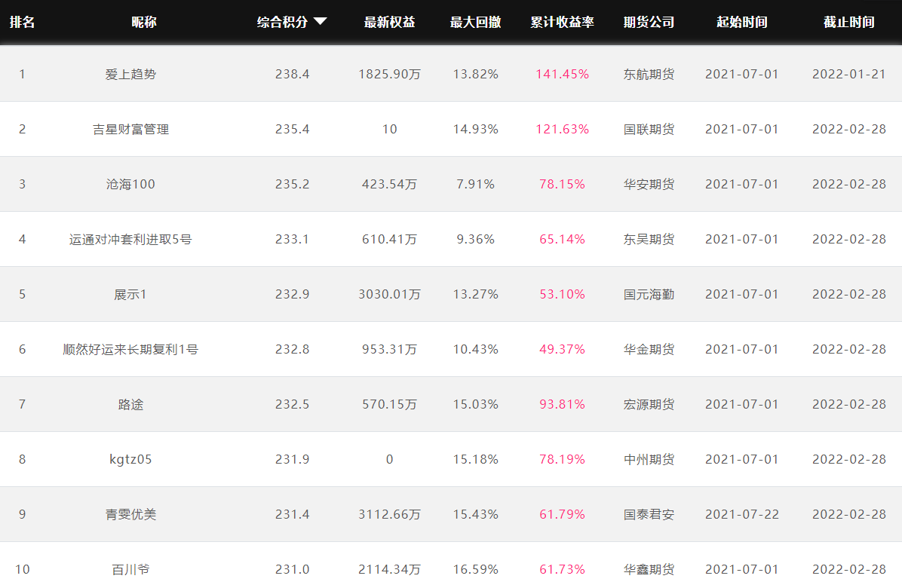Viewport: 902px width, 588px height.
Task: Click company 东吴期货
Action: (649, 239)
